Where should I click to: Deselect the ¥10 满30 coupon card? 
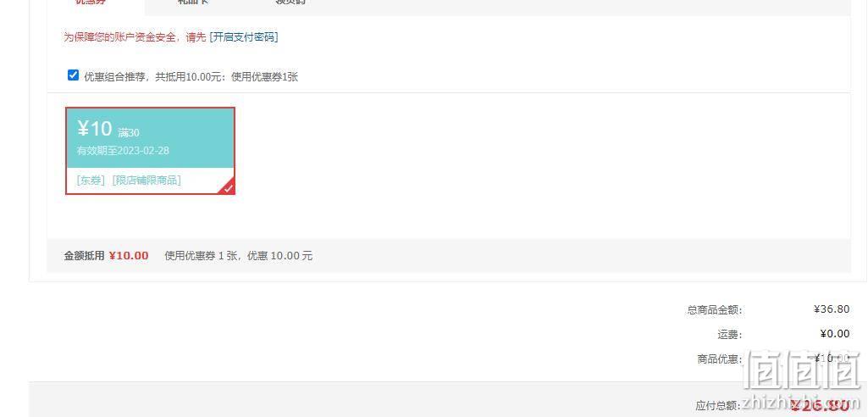click(151, 151)
